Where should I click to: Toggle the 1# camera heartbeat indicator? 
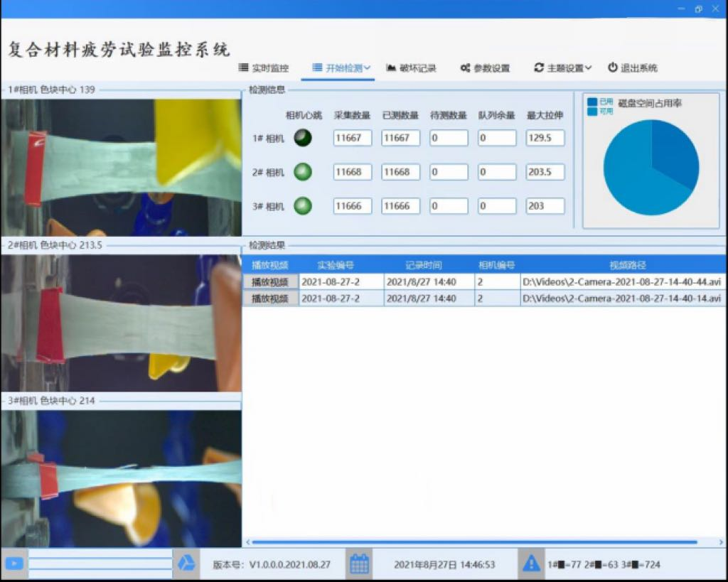coord(302,138)
